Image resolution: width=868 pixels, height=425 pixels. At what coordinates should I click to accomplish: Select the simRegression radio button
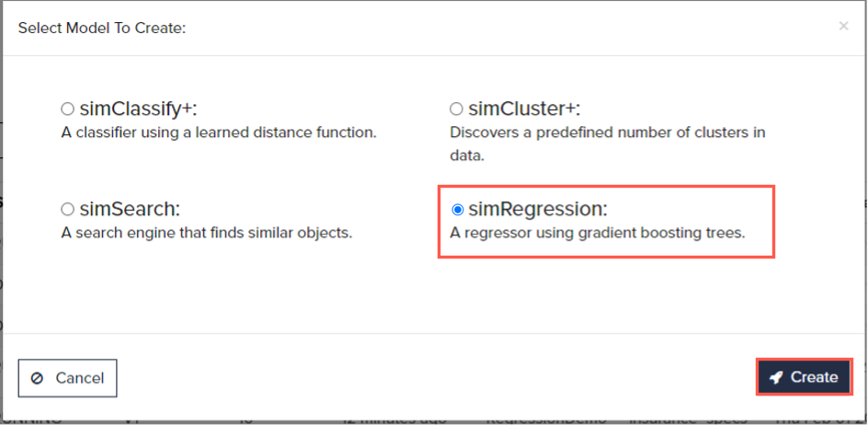pos(457,210)
